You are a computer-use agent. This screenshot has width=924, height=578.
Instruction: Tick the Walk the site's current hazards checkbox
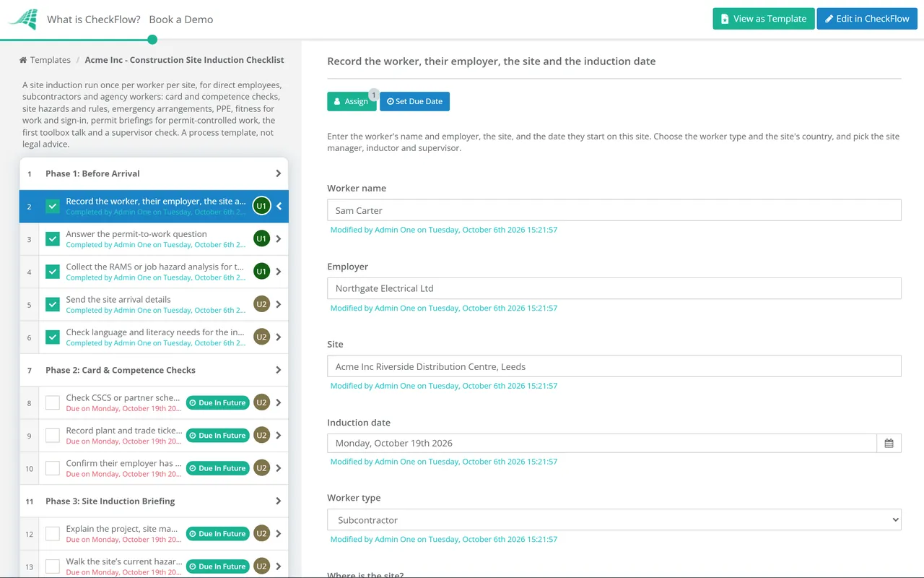pyautogui.click(x=53, y=566)
